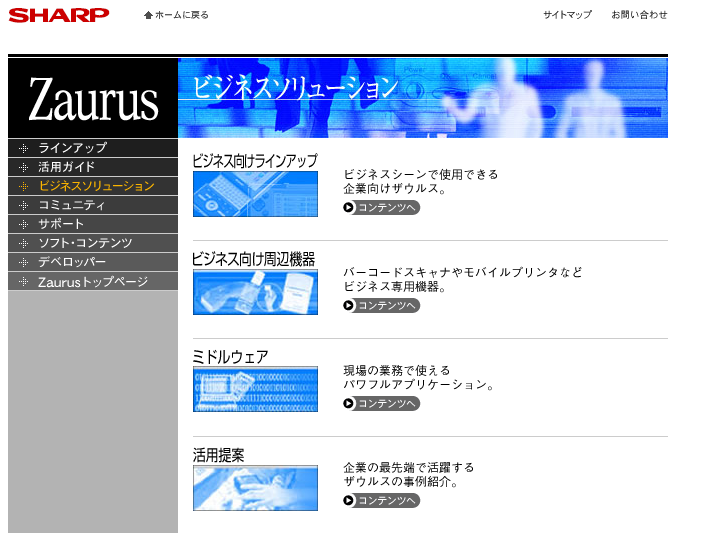Click the home icon beside ホームに戻る
The height and width of the screenshot is (533, 703).
[x=149, y=15]
